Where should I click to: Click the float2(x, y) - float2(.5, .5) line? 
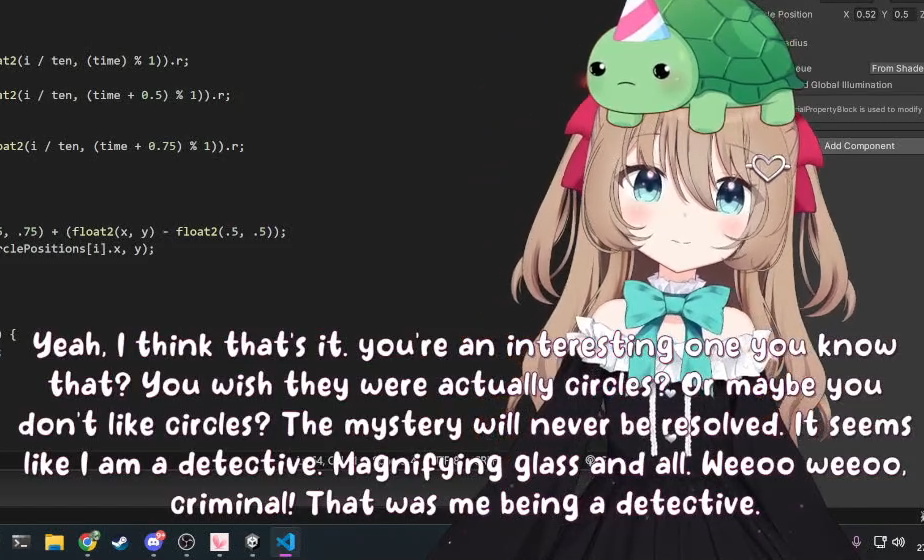click(x=143, y=232)
